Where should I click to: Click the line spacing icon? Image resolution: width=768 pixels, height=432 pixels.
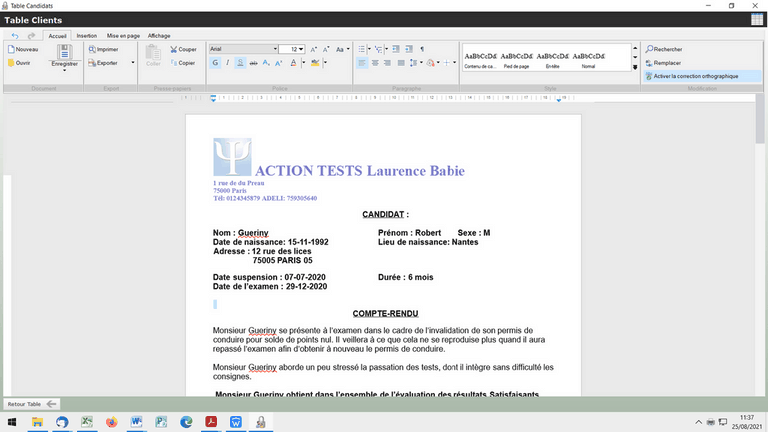(x=413, y=63)
